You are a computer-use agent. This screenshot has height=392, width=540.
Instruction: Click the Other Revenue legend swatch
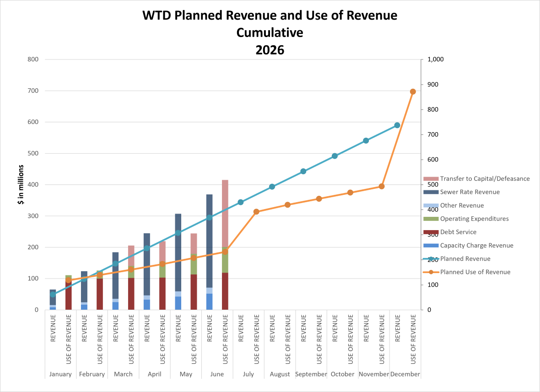[431, 205]
